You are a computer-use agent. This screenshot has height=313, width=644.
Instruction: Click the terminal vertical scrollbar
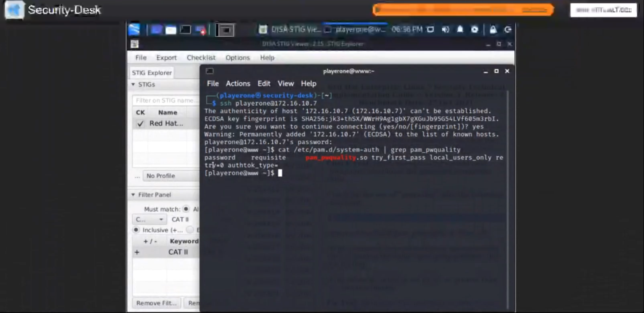pyautogui.click(x=507, y=199)
